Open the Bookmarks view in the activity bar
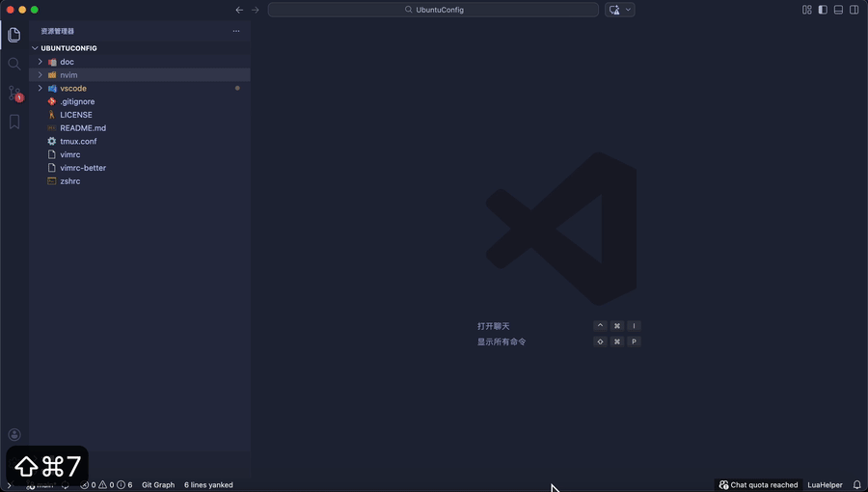The image size is (868, 492). 14,122
